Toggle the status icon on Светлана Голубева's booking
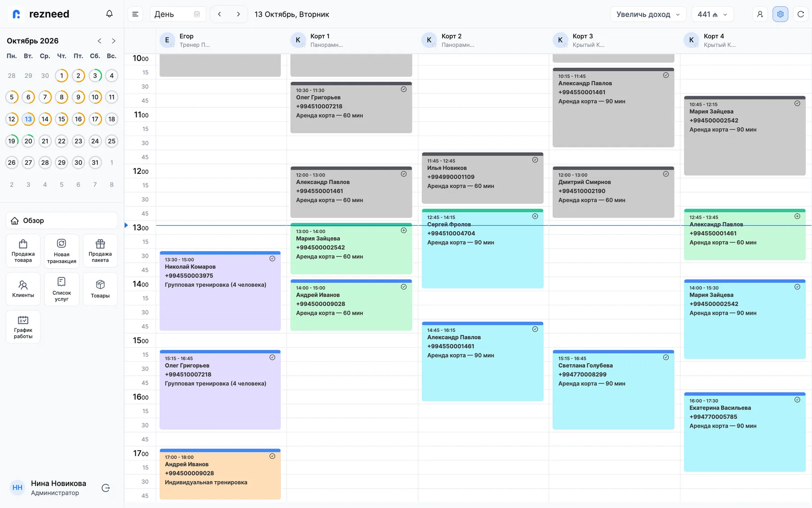This screenshot has width=812, height=508. point(666,358)
